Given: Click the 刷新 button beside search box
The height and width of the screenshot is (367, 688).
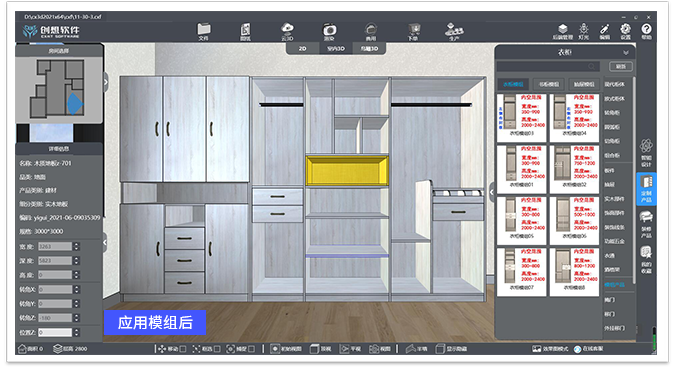Looking at the screenshot, I should click(x=621, y=67).
